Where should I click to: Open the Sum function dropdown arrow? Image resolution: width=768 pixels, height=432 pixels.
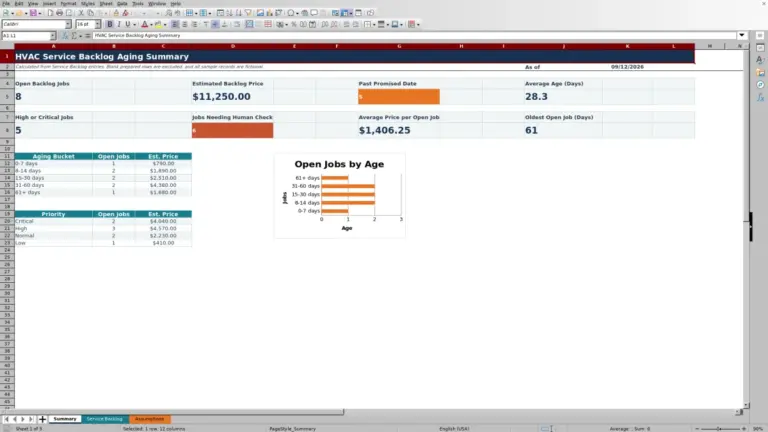[80, 36]
